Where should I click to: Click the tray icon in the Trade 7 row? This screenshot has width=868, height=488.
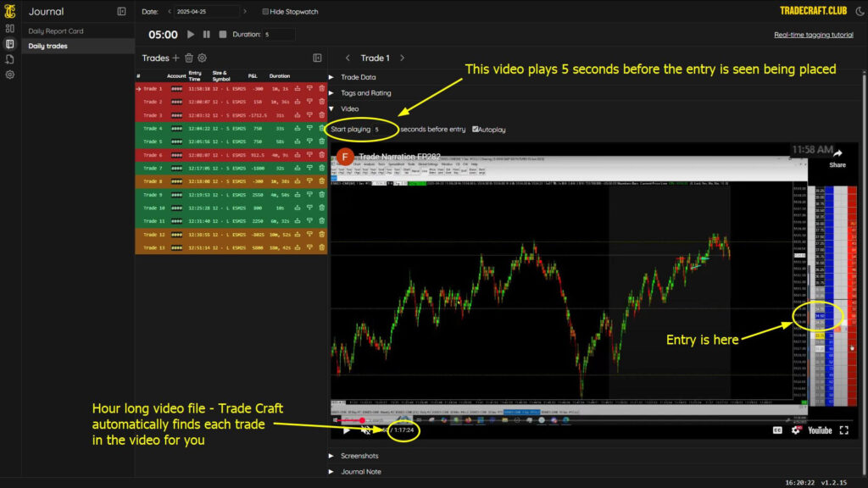click(298, 169)
